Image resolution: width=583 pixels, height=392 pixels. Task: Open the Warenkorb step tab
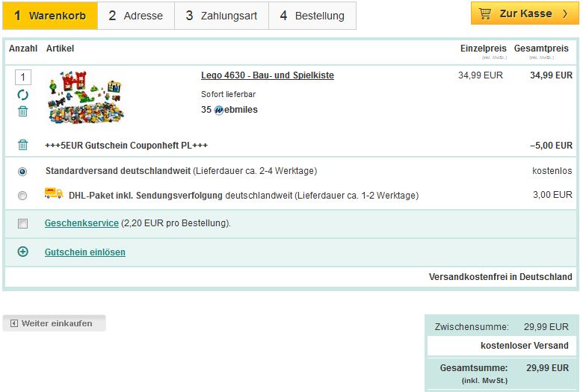pos(50,16)
